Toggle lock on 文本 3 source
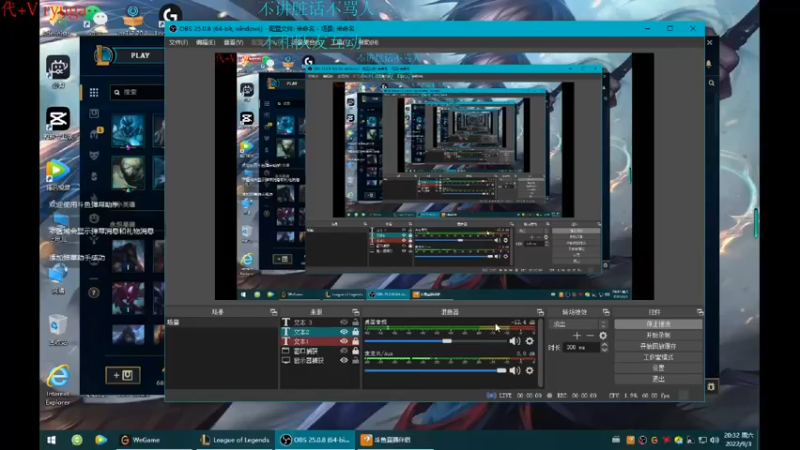 [355, 322]
